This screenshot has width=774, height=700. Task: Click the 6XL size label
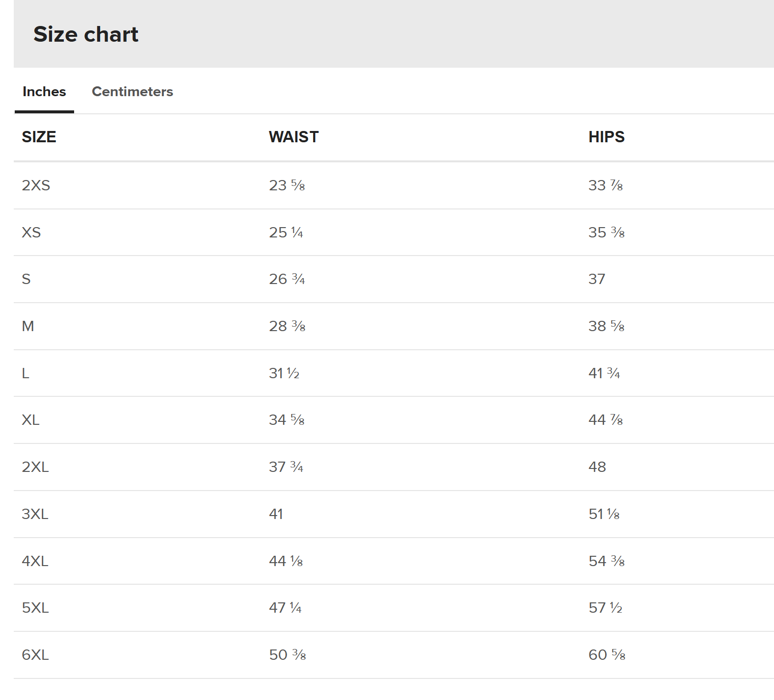35,655
